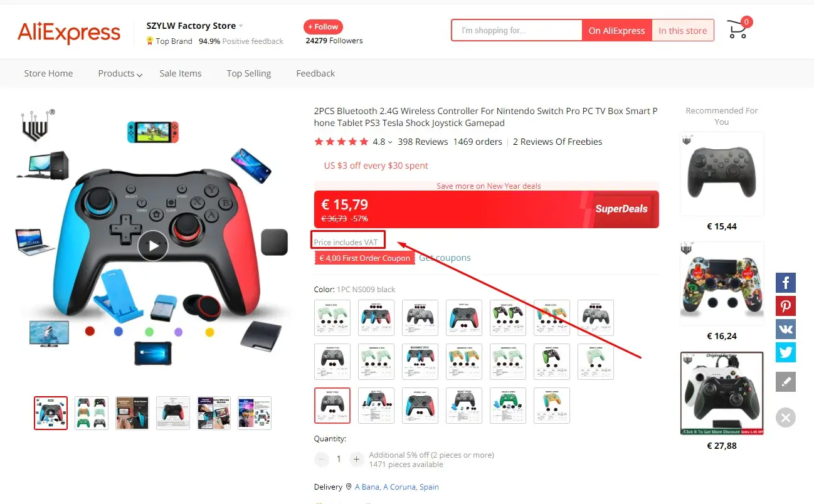Increase quantity with plus button
814x504 pixels.
(356, 459)
